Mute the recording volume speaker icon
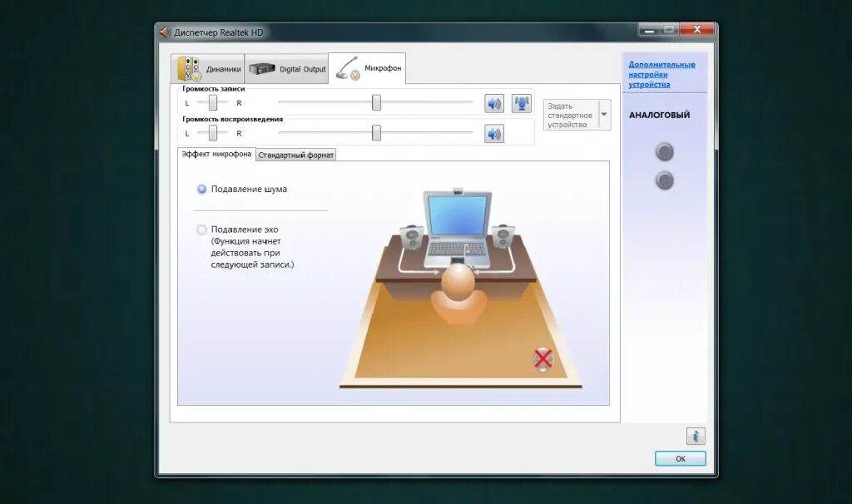The width and height of the screenshot is (852, 504). click(494, 103)
